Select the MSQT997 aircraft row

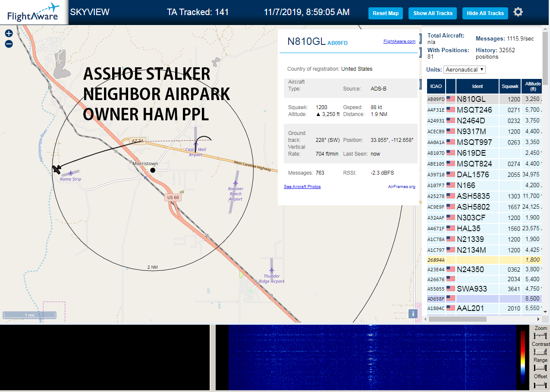coord(484,142)
